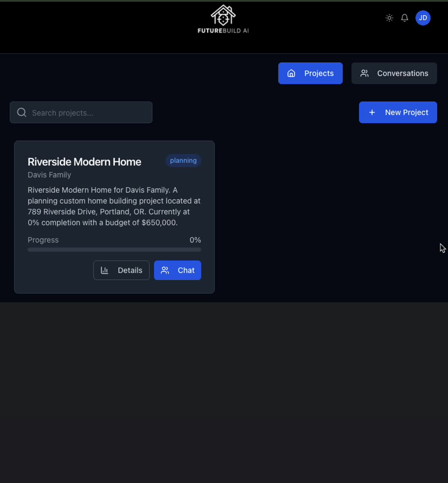Click the FutureBuild AI house logo
This screenshot has height=483, width=448.
223,15
